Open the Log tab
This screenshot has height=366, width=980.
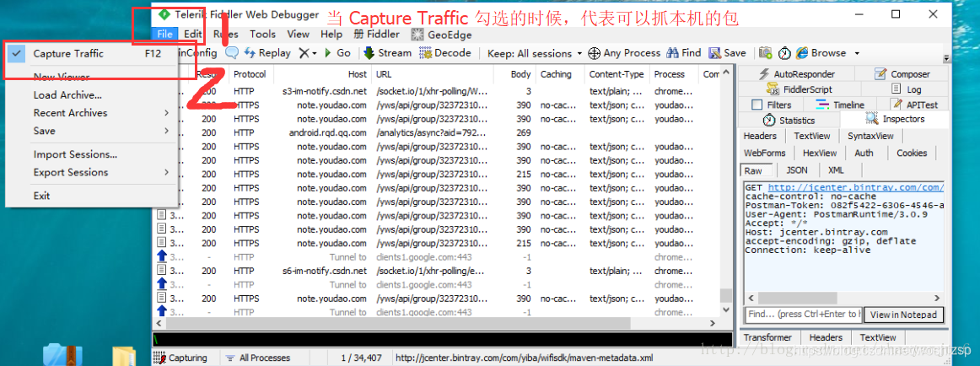coord(907,89)
